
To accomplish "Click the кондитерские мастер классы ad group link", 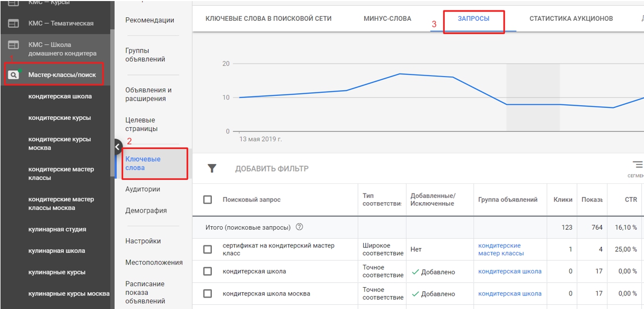I will pyautogui.click(x=500, y=250).
